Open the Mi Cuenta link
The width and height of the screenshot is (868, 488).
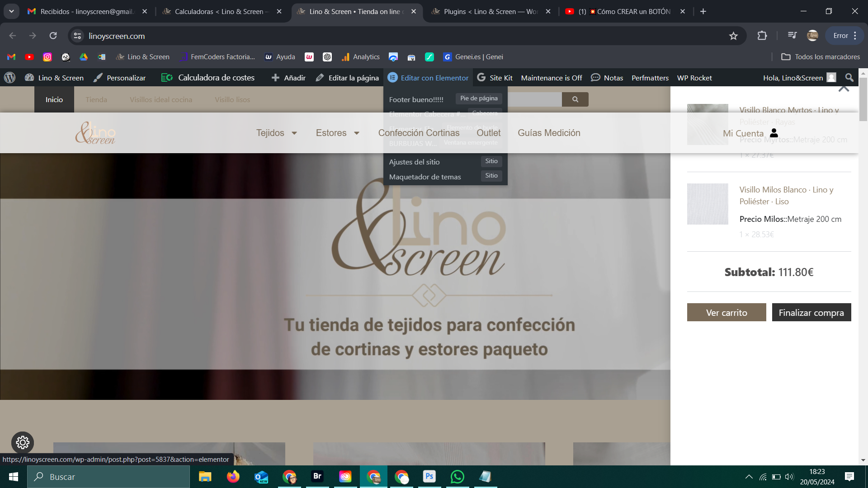(x=743, y=133)
